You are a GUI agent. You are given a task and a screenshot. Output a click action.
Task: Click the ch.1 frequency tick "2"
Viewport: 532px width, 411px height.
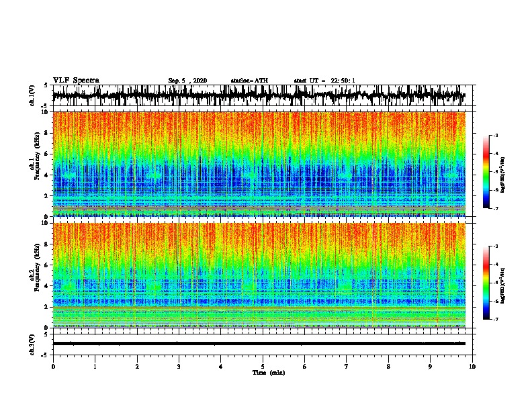(46, 196)
